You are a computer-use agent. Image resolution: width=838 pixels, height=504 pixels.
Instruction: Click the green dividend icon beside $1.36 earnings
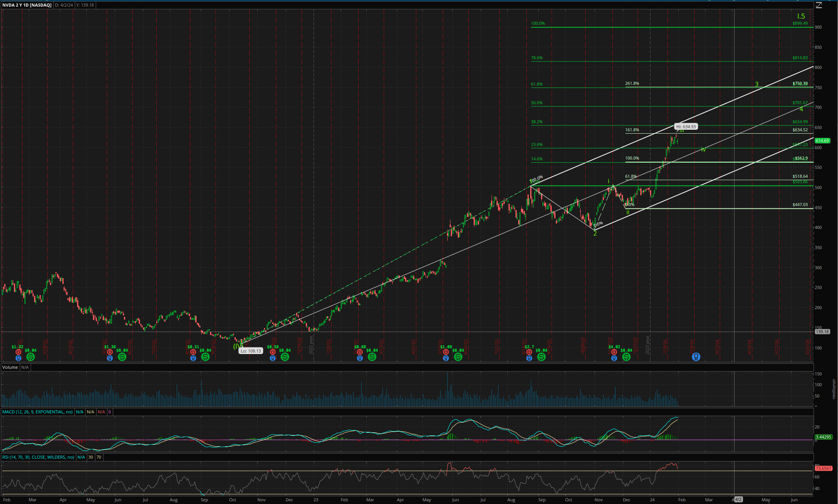(122, 357)
